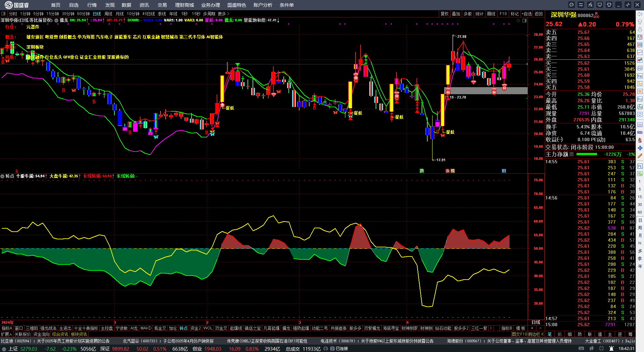Open the 行情 menu
Viewport: 644px width, 352px height.
92,5
